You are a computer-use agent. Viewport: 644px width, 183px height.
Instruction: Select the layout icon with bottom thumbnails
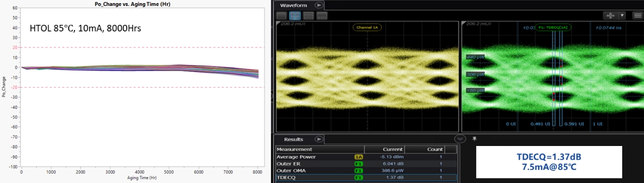pos(321,16)
